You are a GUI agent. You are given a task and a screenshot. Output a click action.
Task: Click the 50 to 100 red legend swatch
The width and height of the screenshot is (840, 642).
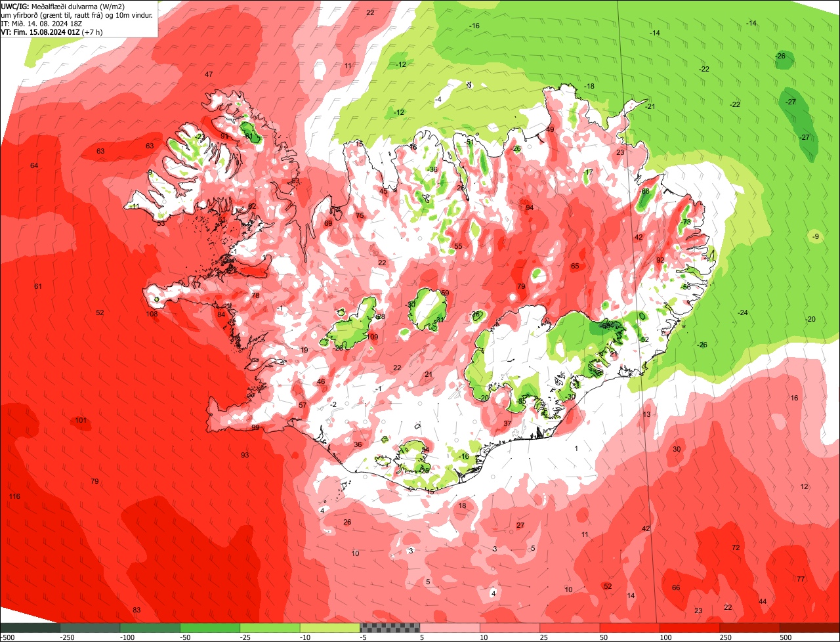click(x=631, y=628)
